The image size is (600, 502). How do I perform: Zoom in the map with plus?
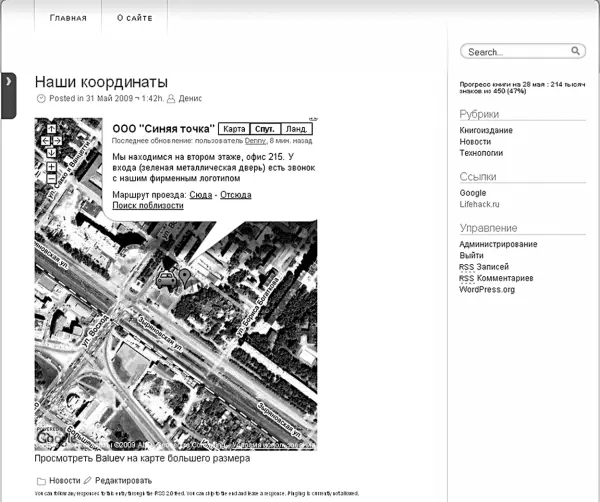[51, 166]
